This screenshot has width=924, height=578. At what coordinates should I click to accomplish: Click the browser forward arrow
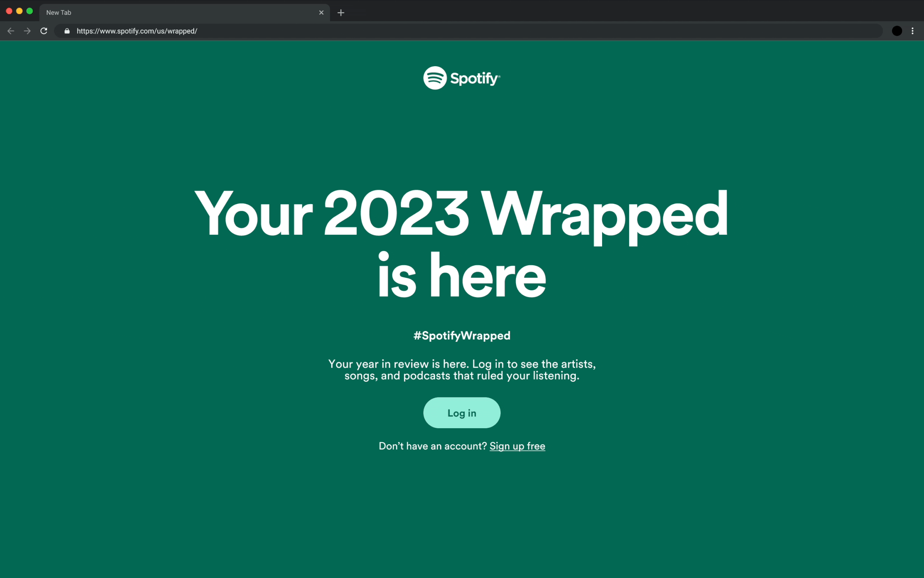(27, 31)
